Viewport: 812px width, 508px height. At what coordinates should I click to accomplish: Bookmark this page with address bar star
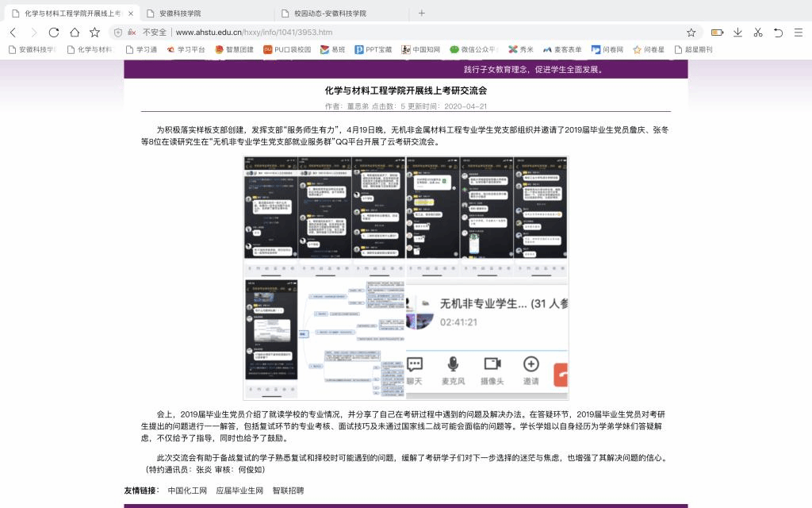[x=691, y=33]
